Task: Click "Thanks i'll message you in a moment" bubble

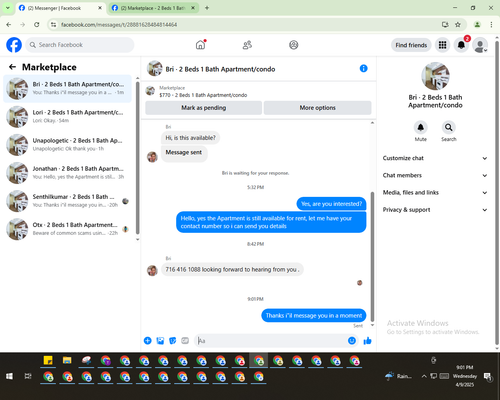Action: click(314, 315)
